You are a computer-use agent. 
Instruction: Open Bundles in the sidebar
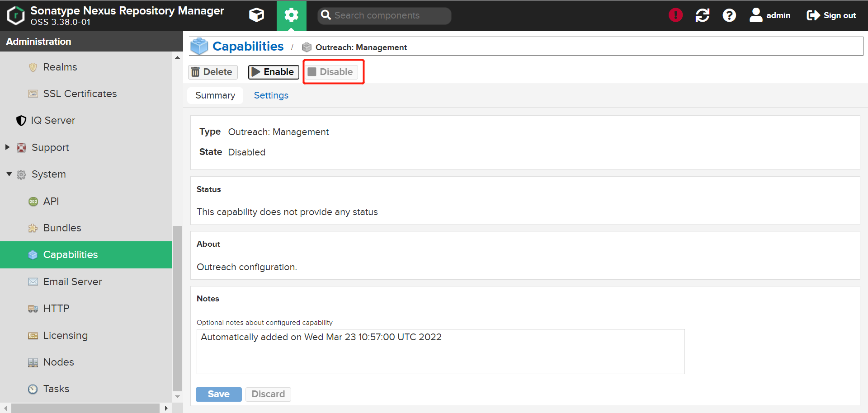pyautogui.click(x=62, y=228)
